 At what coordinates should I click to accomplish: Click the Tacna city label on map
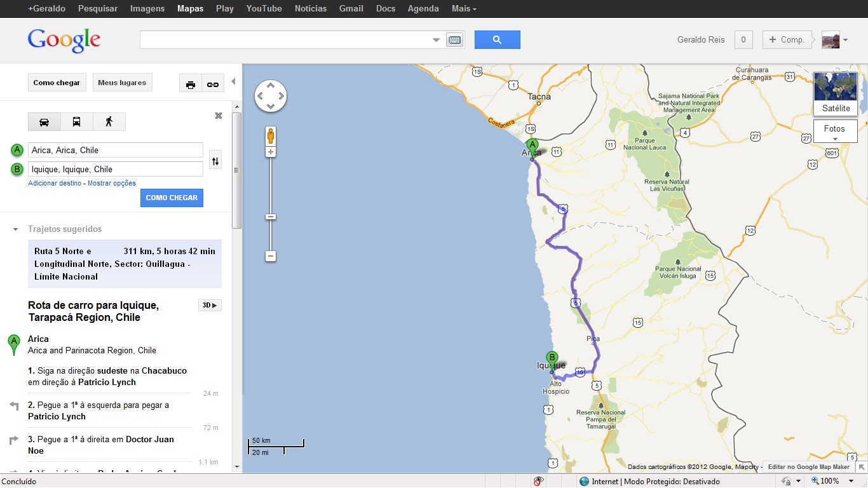(x=539, y=97)
